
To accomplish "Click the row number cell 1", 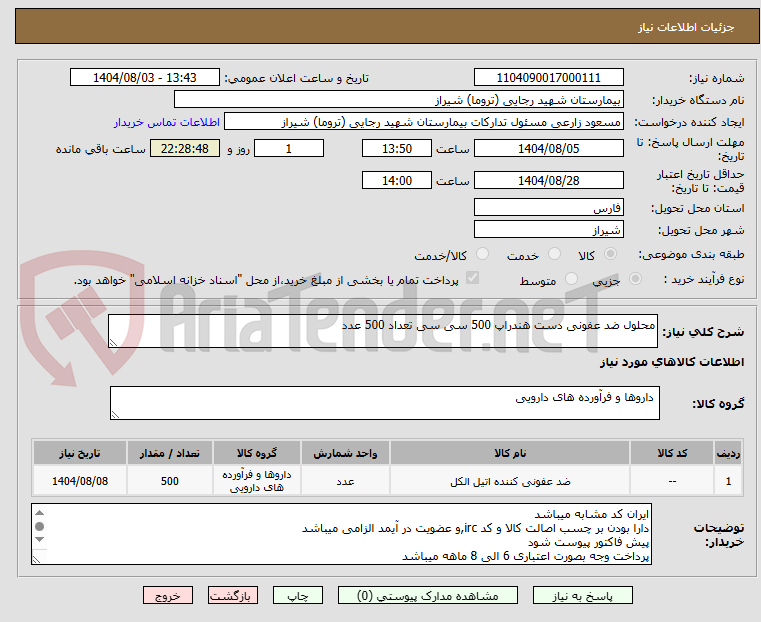I will 728,481.
